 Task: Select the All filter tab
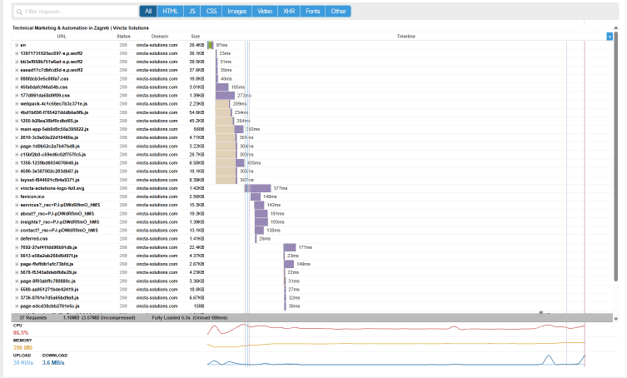tap(148, 11)
